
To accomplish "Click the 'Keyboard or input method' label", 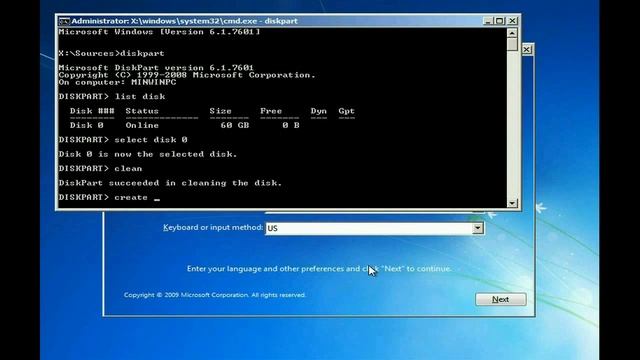I will (x=213, y=227).
